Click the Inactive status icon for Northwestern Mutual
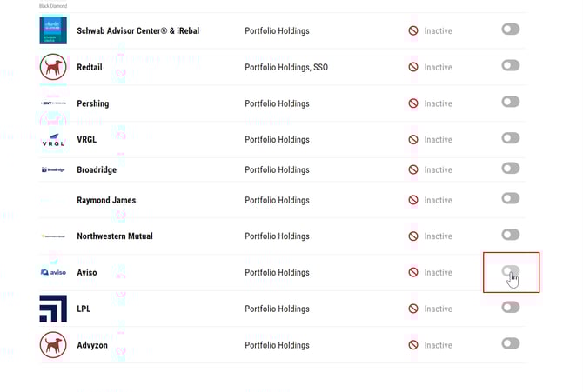The height and width of the screenshot is (392, 583). 413,236
